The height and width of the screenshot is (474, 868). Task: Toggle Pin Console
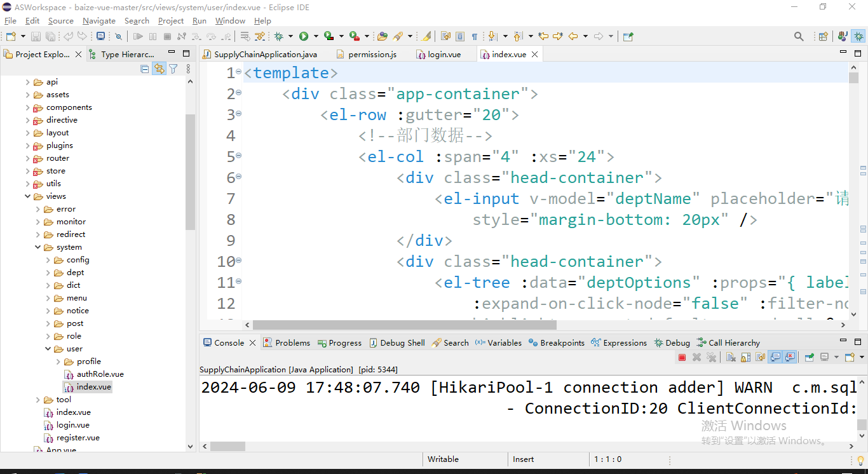tap(810, 357)
